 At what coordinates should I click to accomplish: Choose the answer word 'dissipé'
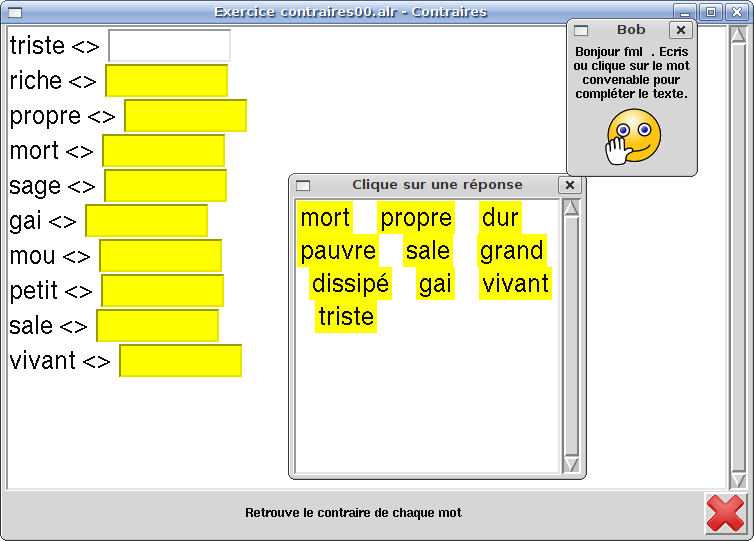pos(350,283)
